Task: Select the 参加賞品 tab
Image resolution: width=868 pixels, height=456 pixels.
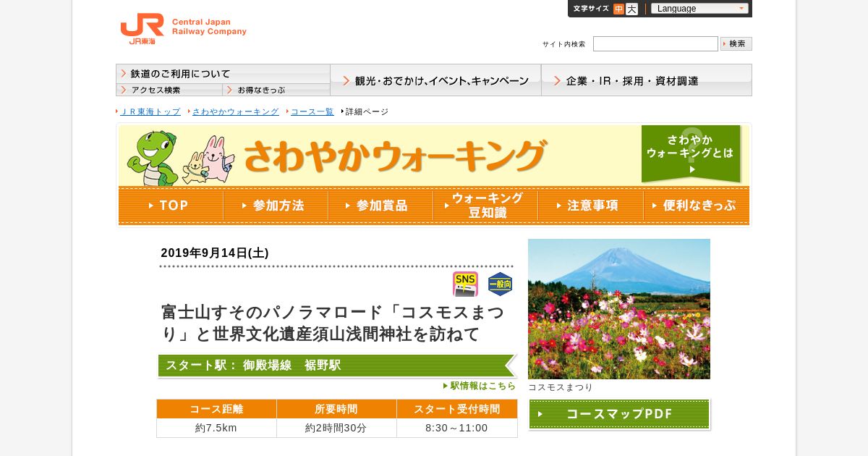Action: (380, 206)
